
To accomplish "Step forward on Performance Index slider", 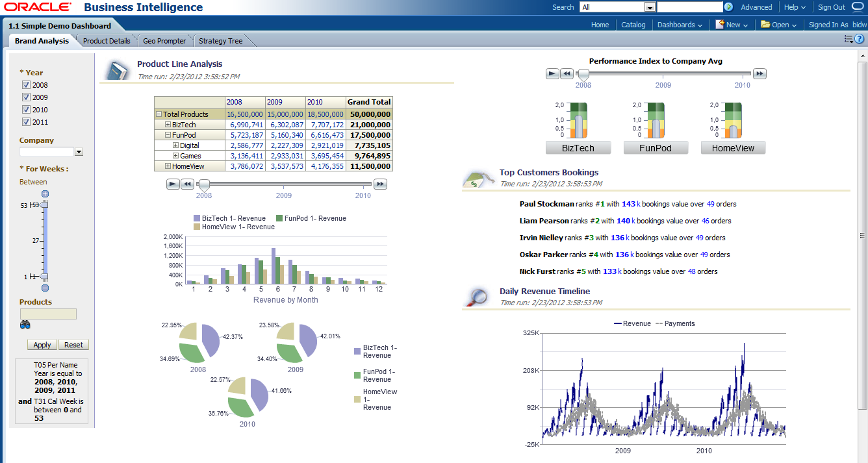I will (x=759, y=74).
